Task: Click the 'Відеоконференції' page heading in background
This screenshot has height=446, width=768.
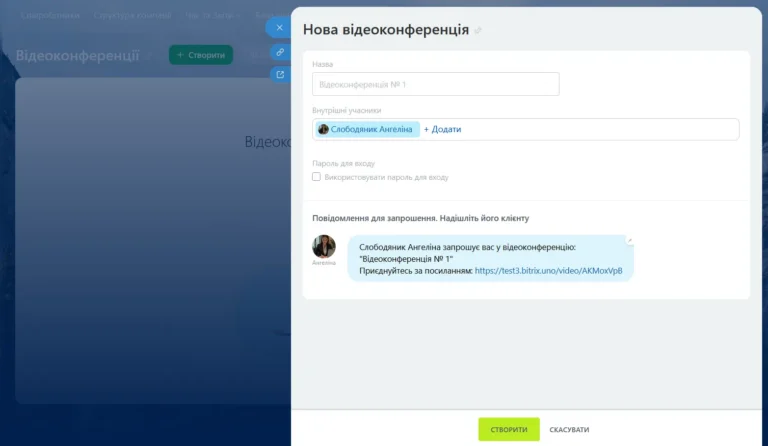Action: (77, 55)
